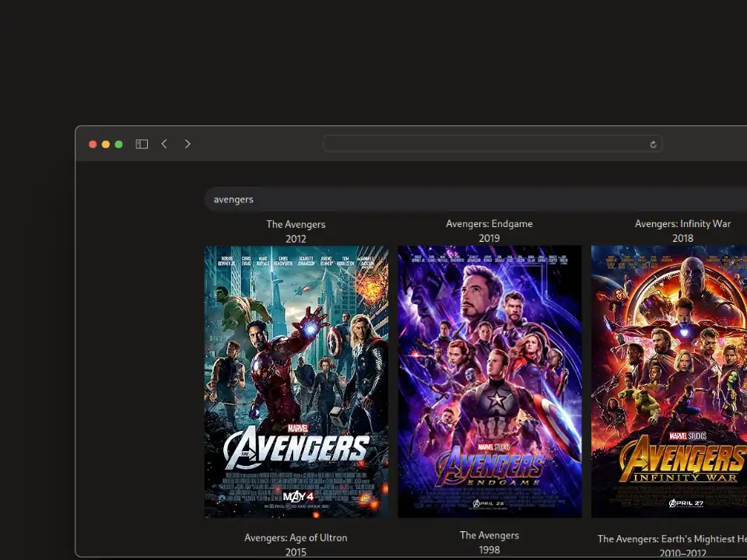Go forward with the right chevron

point(188,144)
